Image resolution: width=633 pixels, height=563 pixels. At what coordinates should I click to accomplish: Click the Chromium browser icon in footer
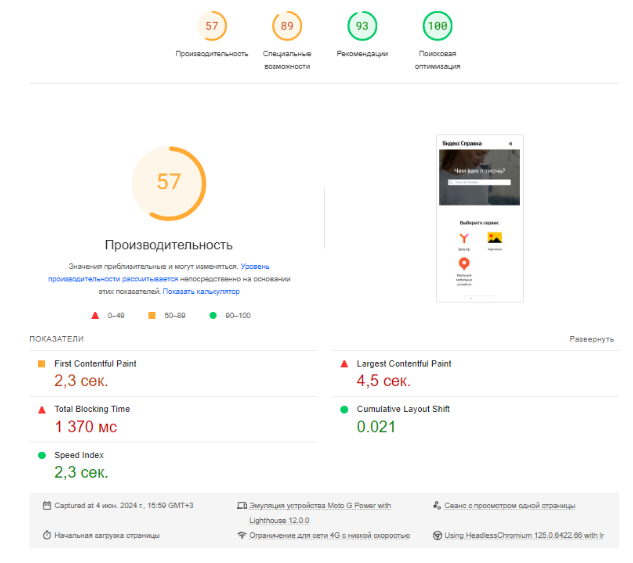point(437,536)
